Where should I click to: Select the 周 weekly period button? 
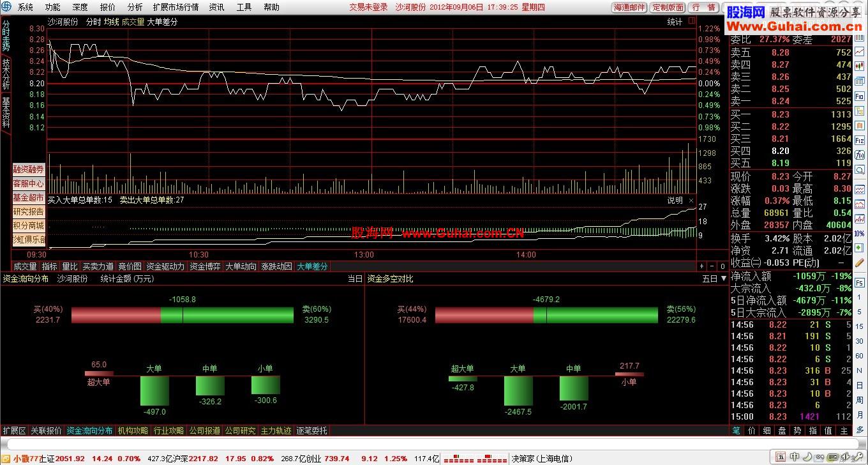point(860,400)
